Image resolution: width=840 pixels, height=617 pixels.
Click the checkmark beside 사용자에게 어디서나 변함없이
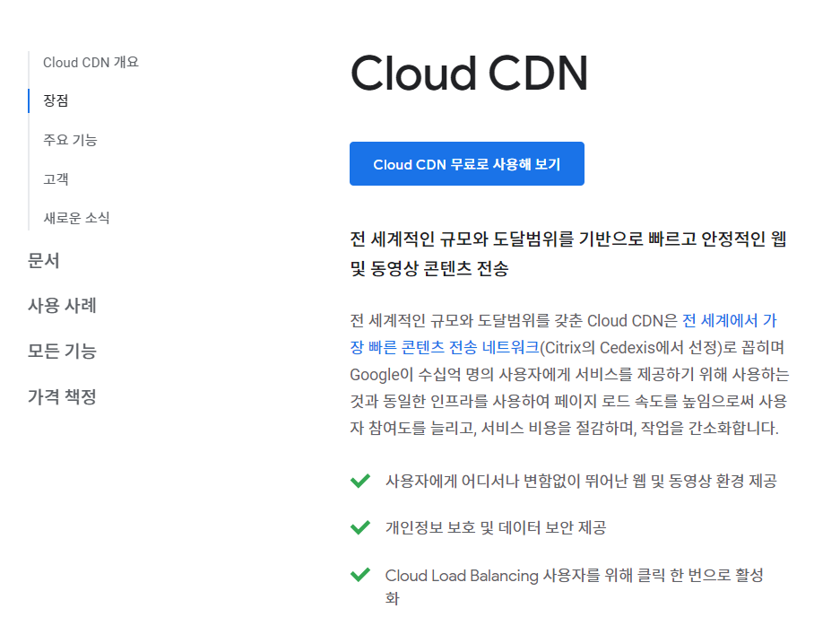[360, 481]
